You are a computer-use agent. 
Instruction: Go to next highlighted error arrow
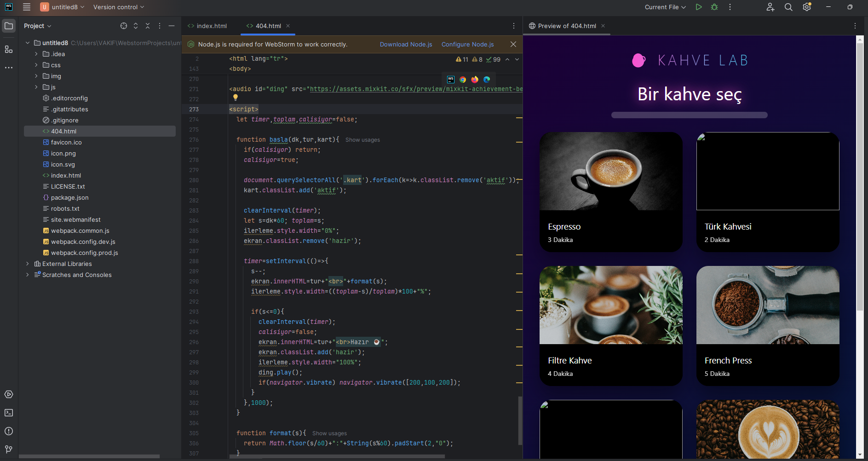click(517, 59)
